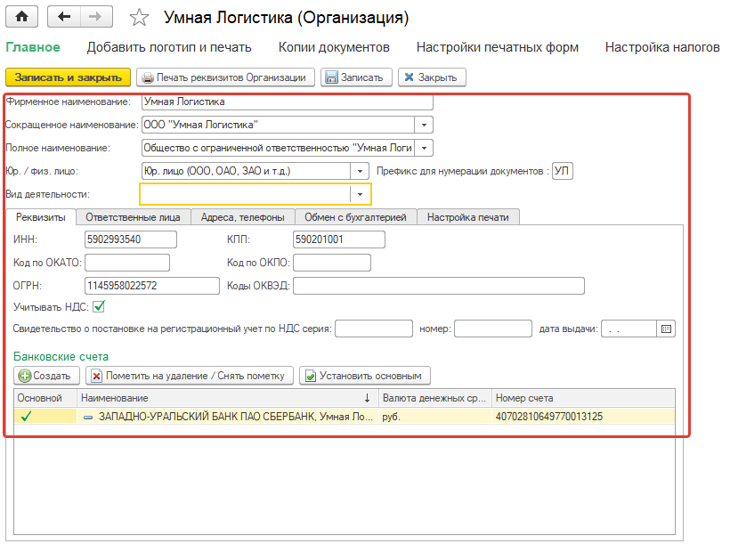The width and height of the screenshot is (730, 560).
Task: Toggle the Учитывать НДС checkbox
Action: point(99,307)
